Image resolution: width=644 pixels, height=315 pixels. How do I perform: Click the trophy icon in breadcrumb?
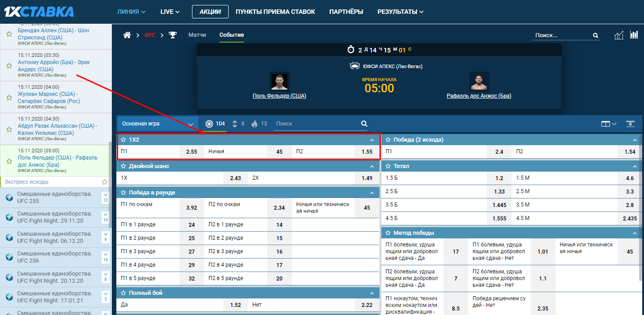point(173,35)
